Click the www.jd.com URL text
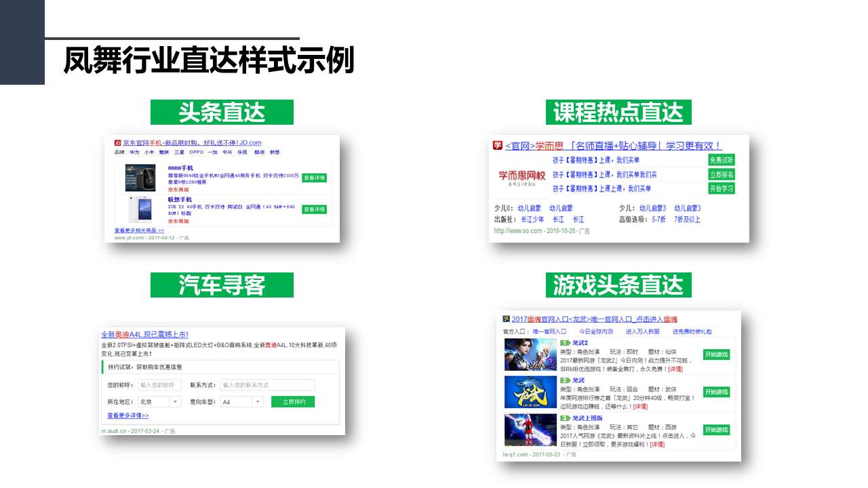 (130, 238)
